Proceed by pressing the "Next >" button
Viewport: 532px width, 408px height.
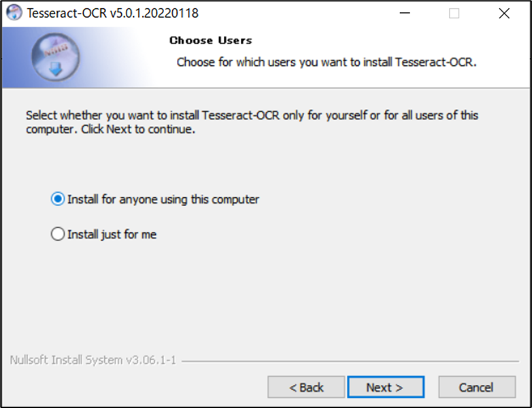tap(385, 387)
